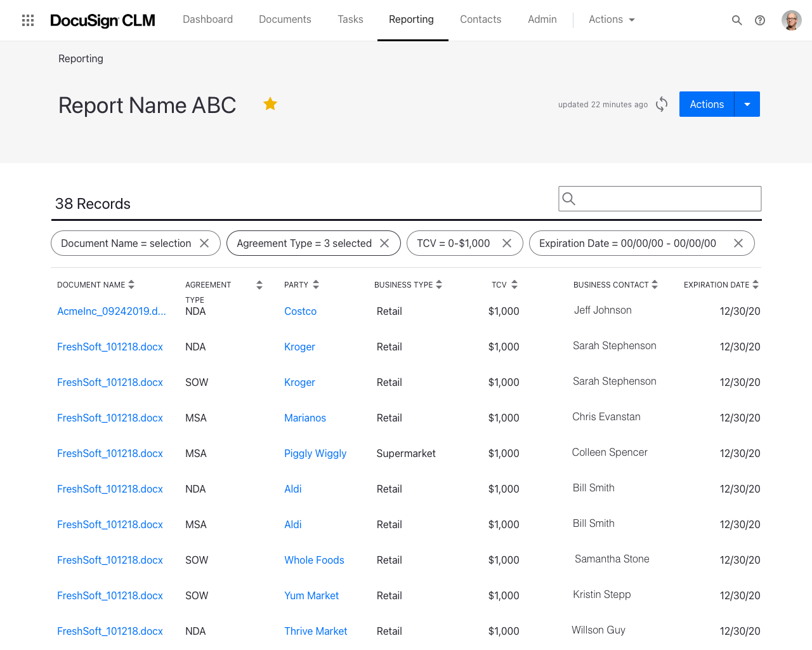Go to the Dashboard tab
This screenshot has width=812, height=650.
point(207,20)
